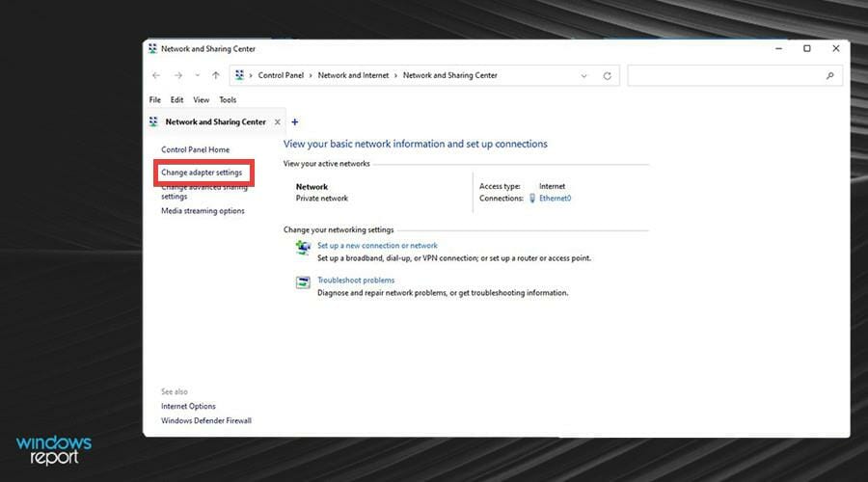Open Internet Options
868x482 pixels.
188,406
